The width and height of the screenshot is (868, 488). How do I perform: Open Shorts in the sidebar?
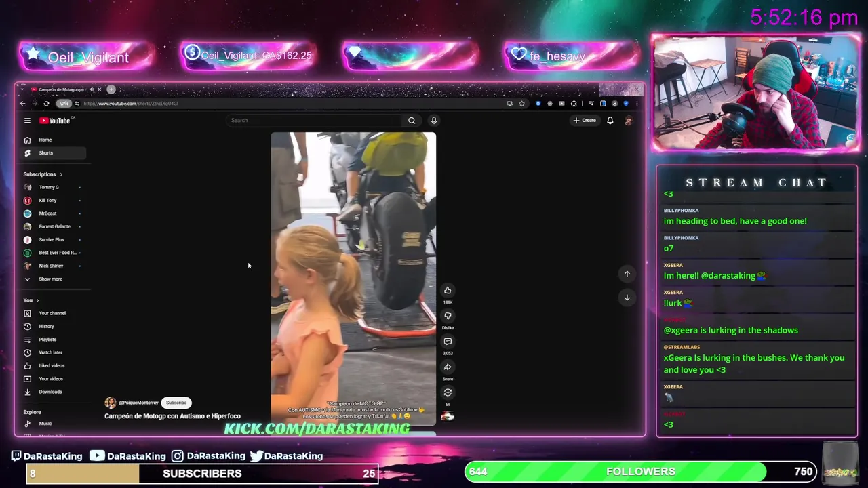pos(53,153)
